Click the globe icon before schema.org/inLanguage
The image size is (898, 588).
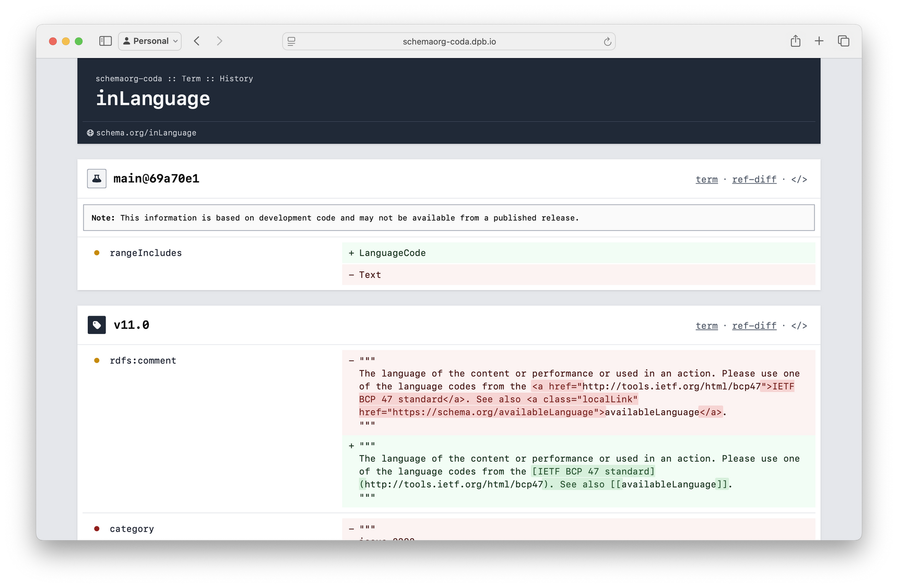click(x=90, y=133)
